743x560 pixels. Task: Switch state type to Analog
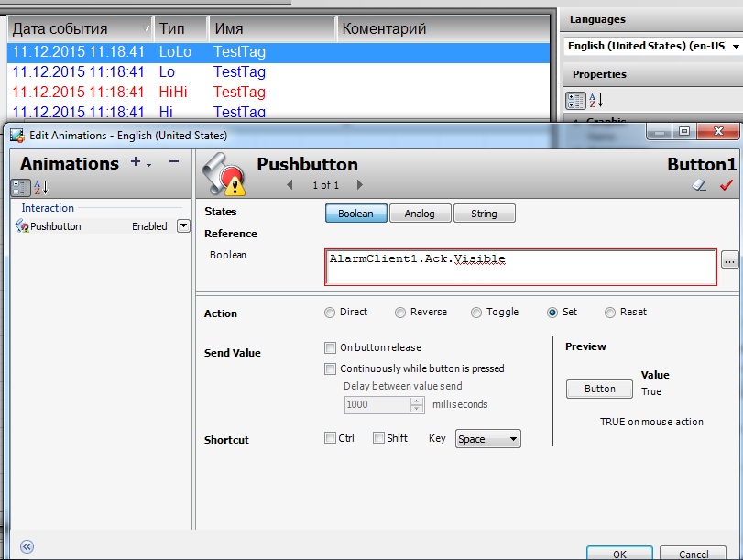coord(420,214)
